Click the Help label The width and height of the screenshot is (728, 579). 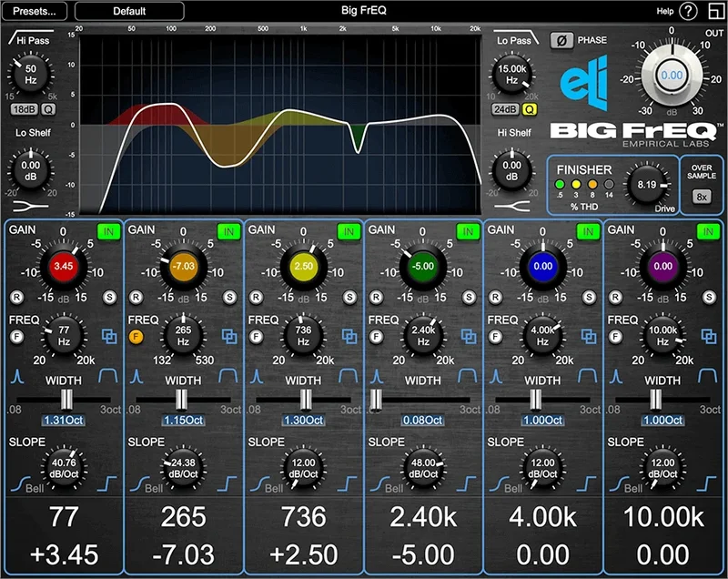(x=665, y=11)
